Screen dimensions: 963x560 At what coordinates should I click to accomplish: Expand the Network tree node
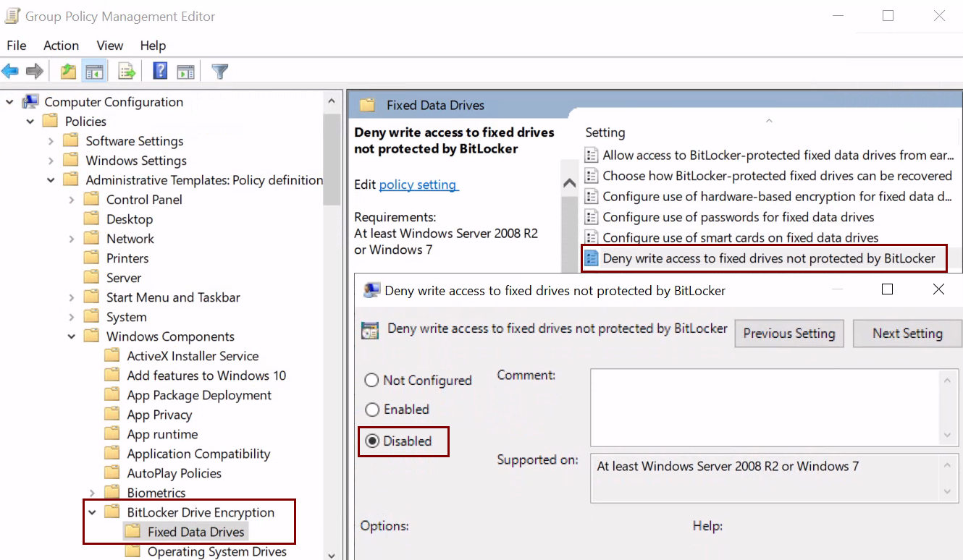point(71,239)
